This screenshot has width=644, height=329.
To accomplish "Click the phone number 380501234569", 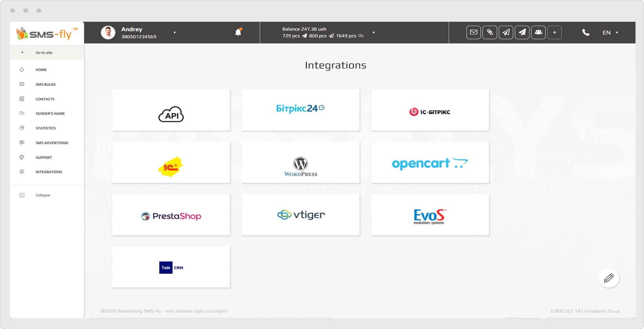I will coord(139,37).
